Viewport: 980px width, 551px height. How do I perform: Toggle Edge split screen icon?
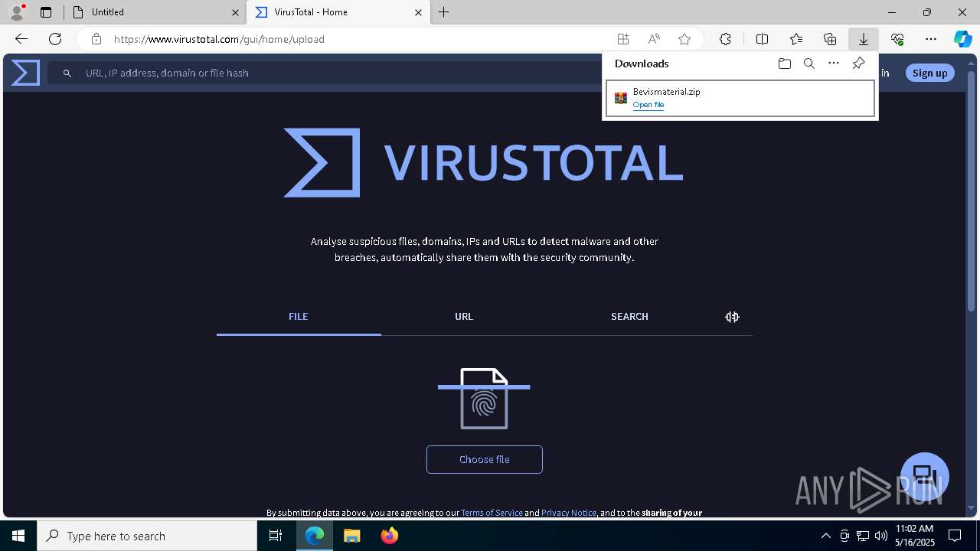coord(762,39)
